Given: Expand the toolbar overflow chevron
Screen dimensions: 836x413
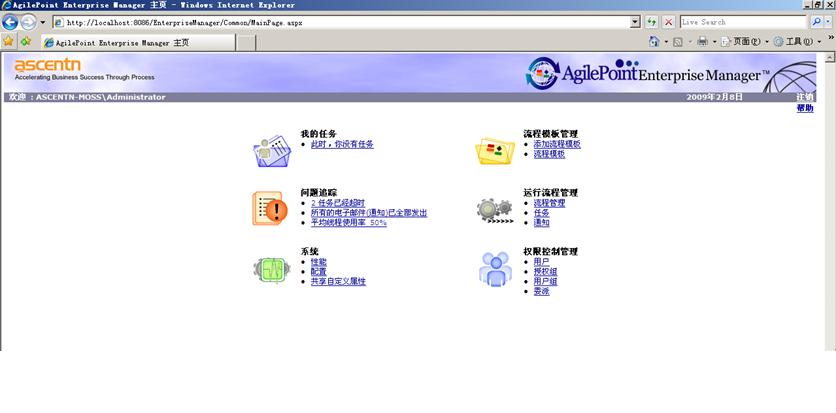Looking at the screenshot, I should click(830, 37).
